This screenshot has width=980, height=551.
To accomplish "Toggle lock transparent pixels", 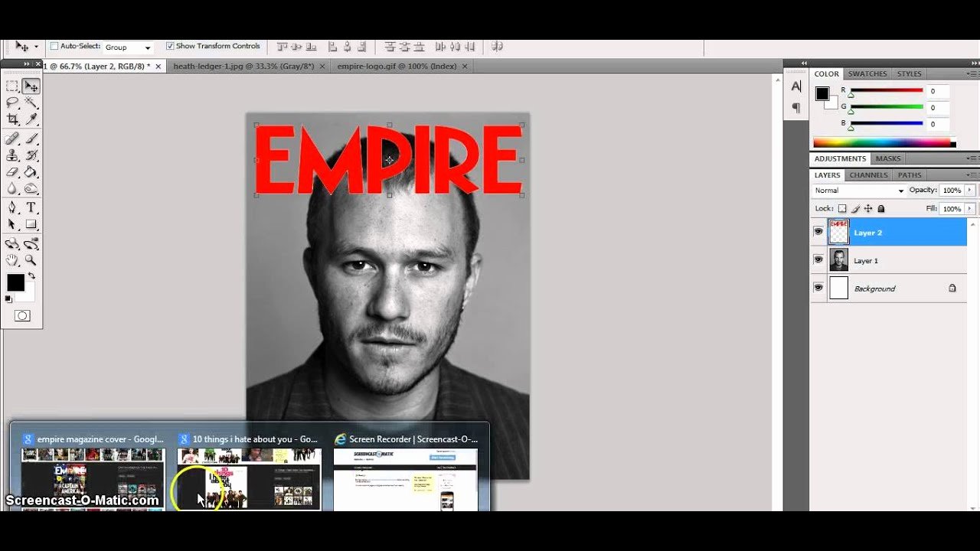I will [x=842, y=208].
